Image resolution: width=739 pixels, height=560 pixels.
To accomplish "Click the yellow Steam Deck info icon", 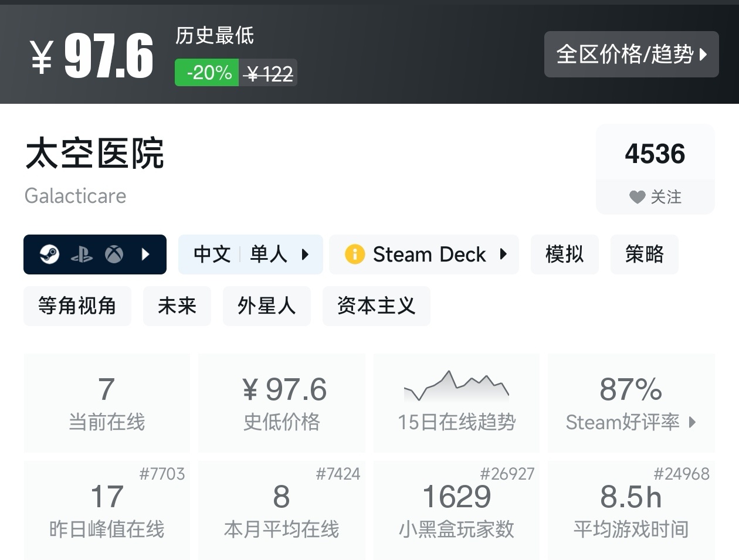I will [x=355, y=254].
